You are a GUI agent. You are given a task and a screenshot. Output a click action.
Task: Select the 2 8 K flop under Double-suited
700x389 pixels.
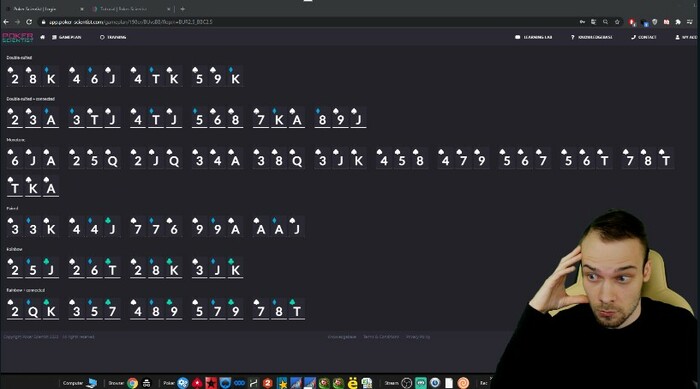pos(33,77)
